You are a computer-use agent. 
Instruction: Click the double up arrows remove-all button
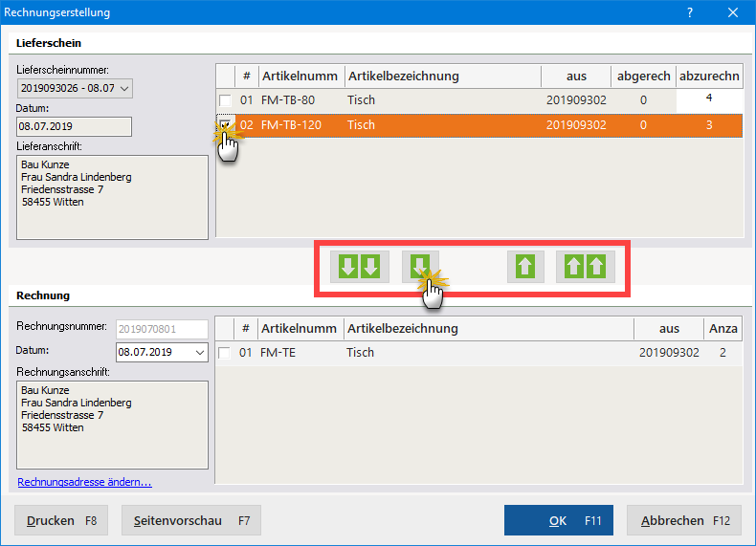click(x=586, y=267)
